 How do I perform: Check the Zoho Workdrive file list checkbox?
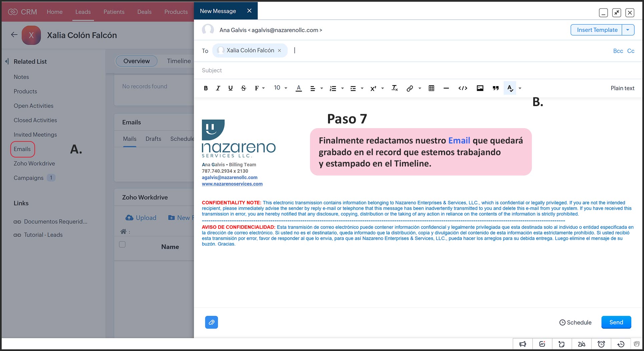pos(122,245)
